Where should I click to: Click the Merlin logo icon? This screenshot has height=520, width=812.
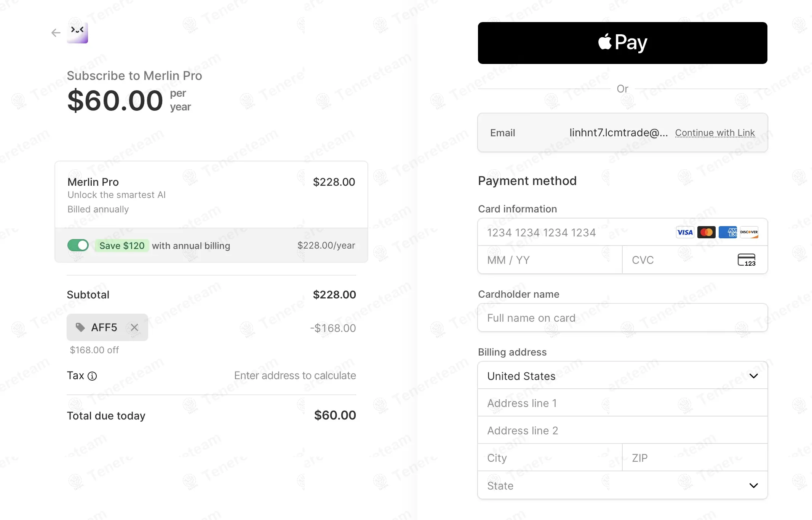[x=77, y=33]
